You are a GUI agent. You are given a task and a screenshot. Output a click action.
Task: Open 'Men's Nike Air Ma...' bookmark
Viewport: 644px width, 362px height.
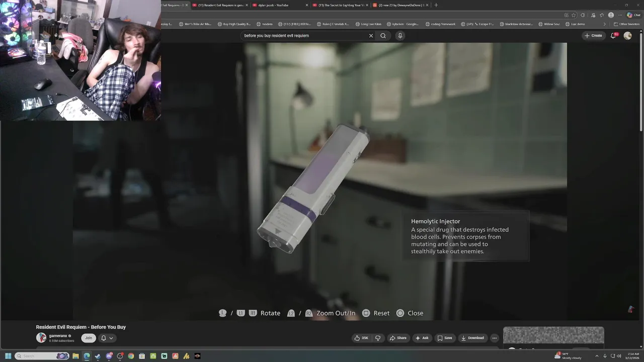195,24
